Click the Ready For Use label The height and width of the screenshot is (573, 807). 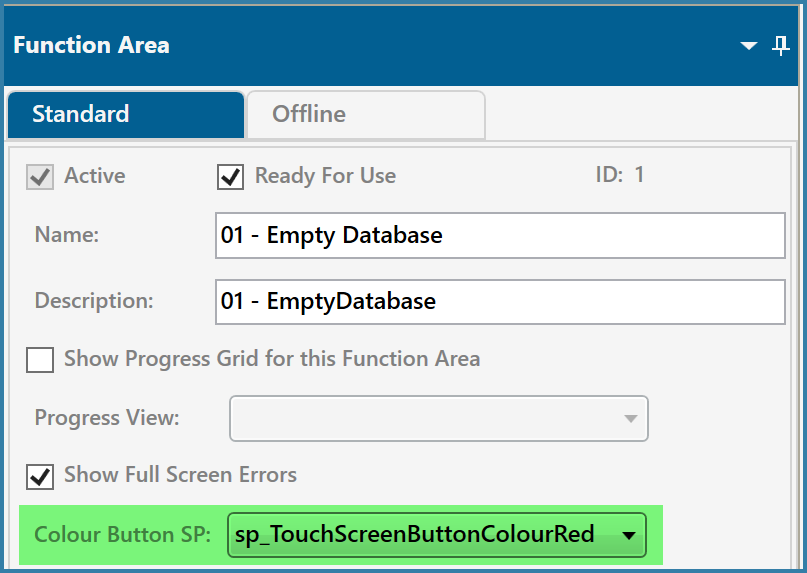pos(325,176)
